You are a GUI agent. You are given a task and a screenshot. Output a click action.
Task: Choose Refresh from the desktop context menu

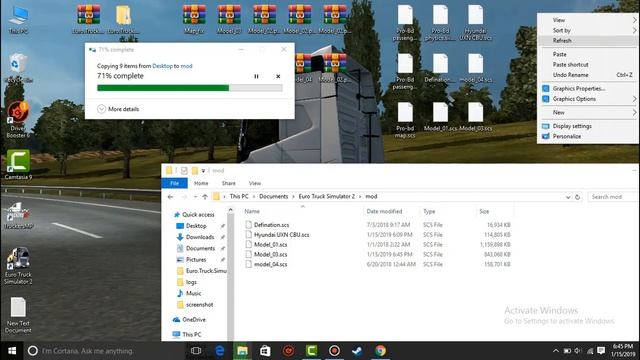[x=588, y=40]
